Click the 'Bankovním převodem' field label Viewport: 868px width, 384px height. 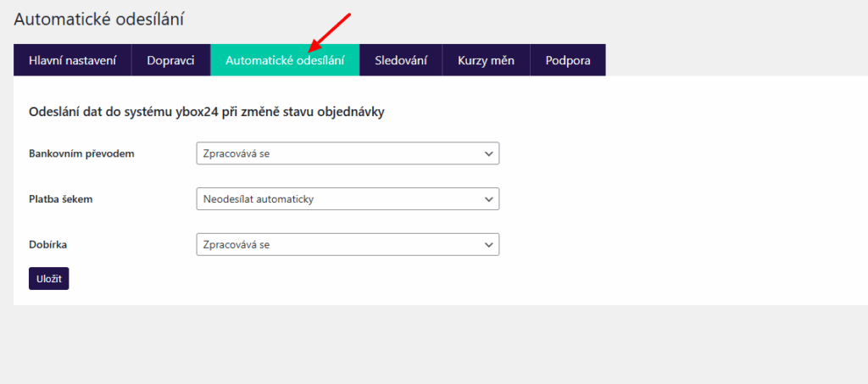pos(81,153)
